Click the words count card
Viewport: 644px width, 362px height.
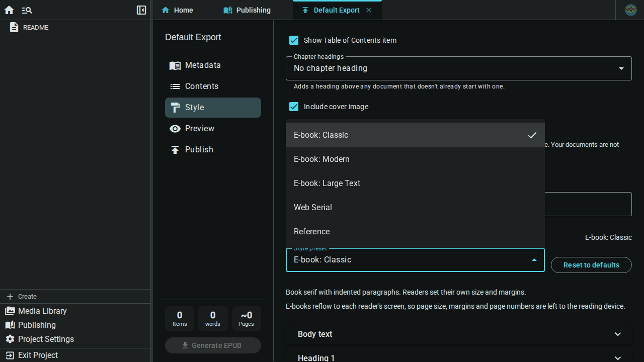213,319
